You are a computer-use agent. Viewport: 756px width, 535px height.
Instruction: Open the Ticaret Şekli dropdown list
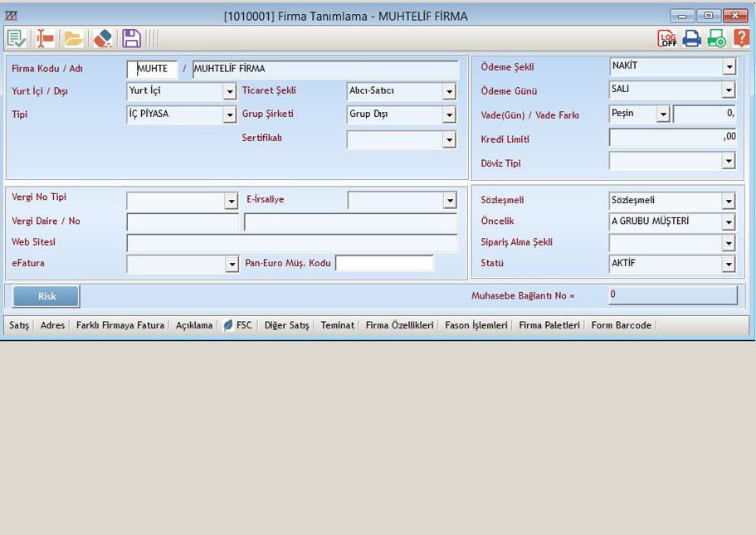tap(449, 92)
